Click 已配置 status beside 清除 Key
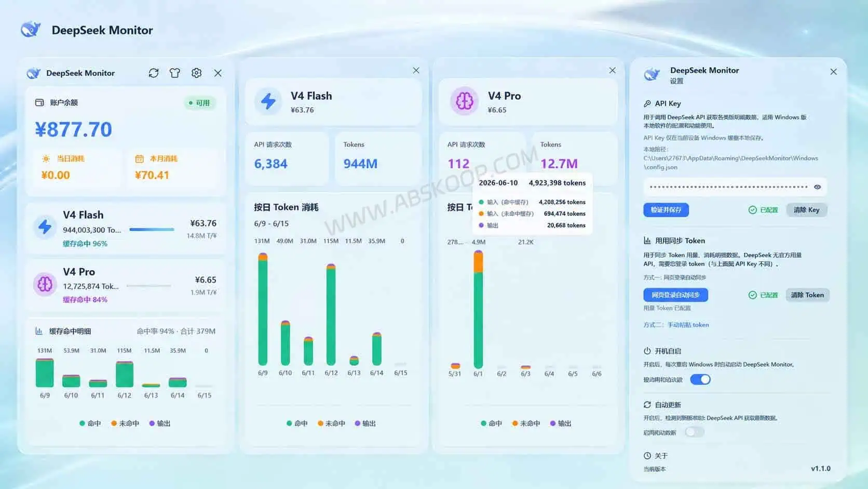This screenshot has height=489, width=868. point(763,210)
